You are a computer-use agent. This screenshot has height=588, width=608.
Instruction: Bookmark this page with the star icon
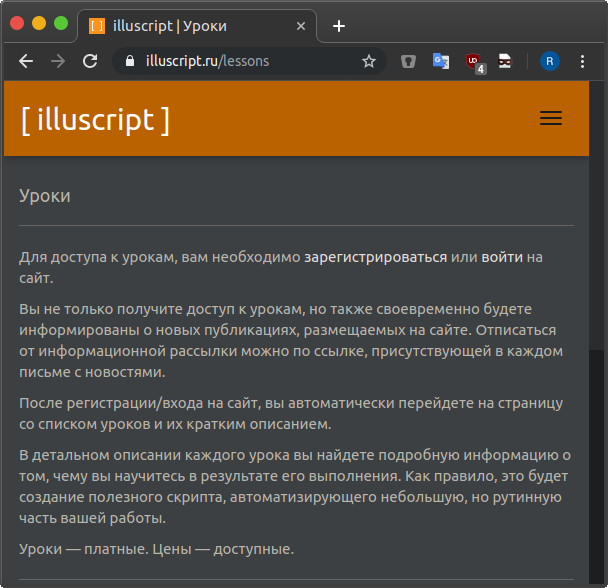(x=369, y=61)
